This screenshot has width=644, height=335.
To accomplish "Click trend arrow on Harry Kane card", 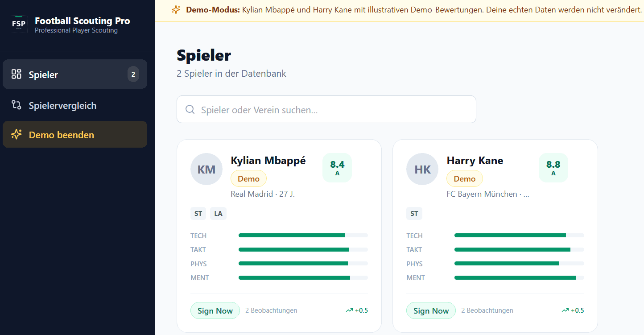I will [x=565, y=310].
